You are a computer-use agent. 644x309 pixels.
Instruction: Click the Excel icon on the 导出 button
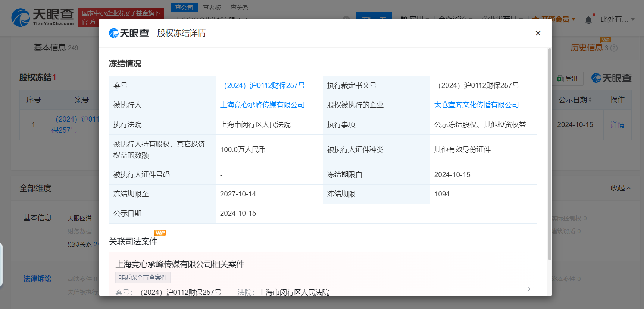(x=560, y=79)
